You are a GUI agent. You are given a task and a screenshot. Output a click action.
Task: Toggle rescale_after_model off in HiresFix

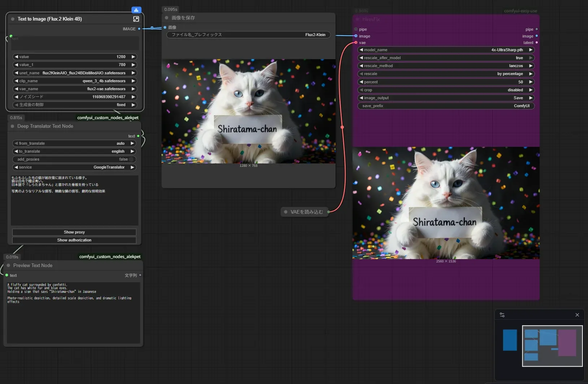tap(445, 58)
